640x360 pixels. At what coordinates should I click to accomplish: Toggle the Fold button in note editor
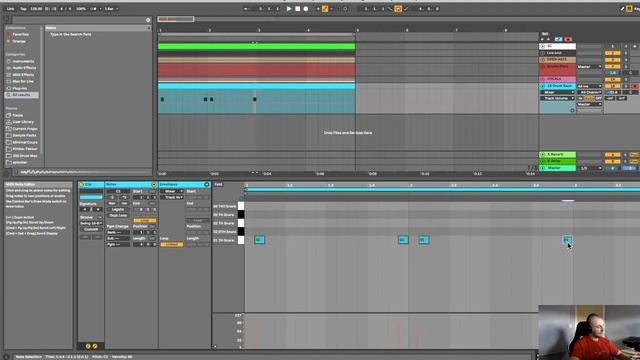[x=218, y=184]
